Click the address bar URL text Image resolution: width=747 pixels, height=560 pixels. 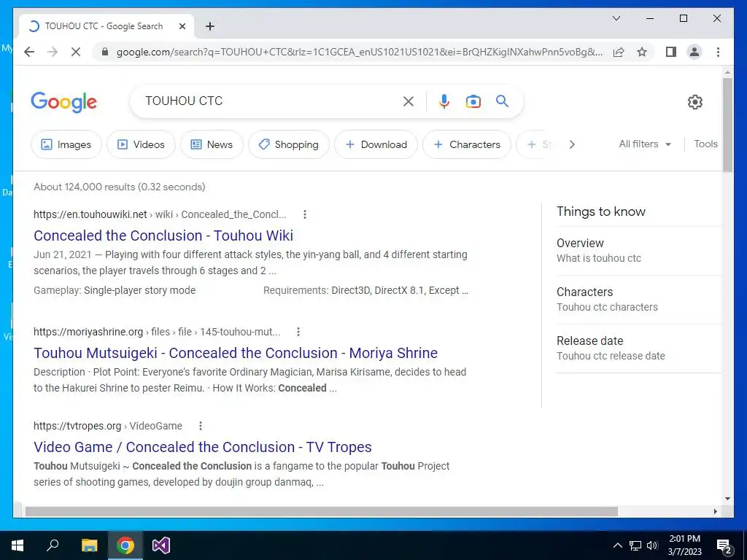360,52
